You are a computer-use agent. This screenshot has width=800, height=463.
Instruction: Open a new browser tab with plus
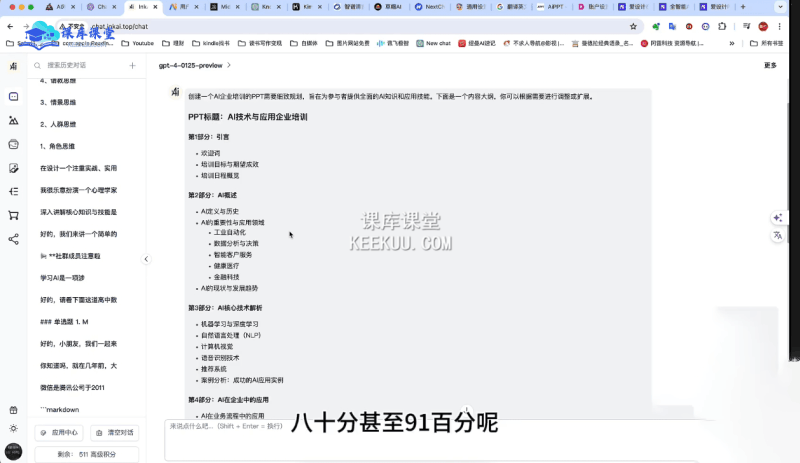click(743, 7)
